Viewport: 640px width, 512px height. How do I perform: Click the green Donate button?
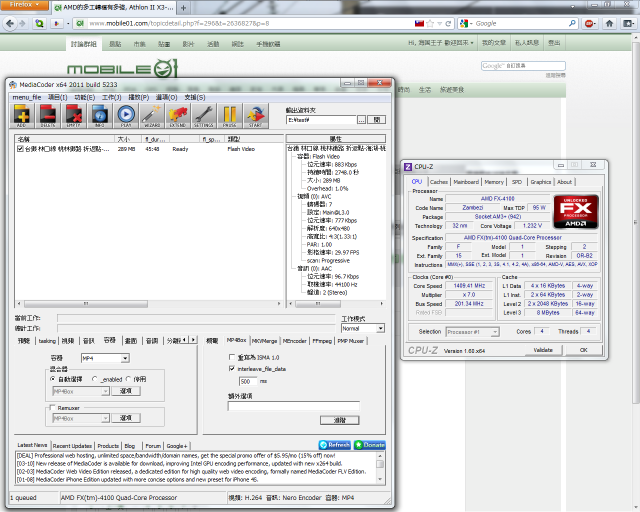(369, 445)
